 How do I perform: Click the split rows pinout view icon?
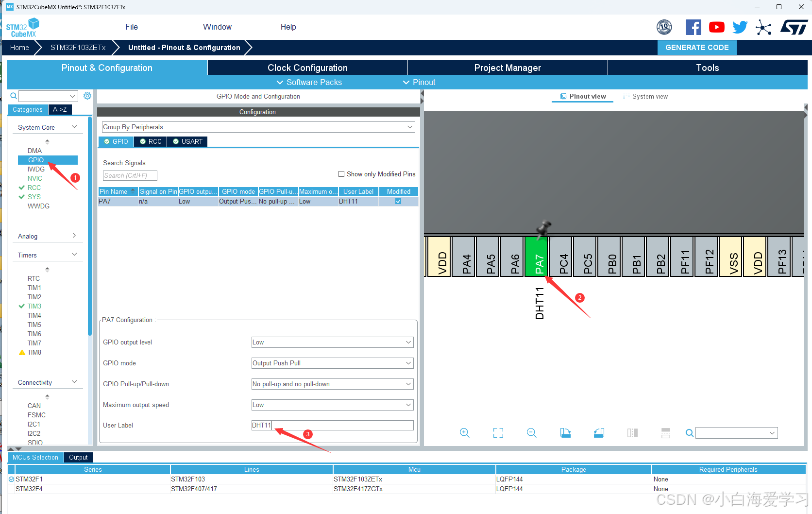click(x=666, y=433)
